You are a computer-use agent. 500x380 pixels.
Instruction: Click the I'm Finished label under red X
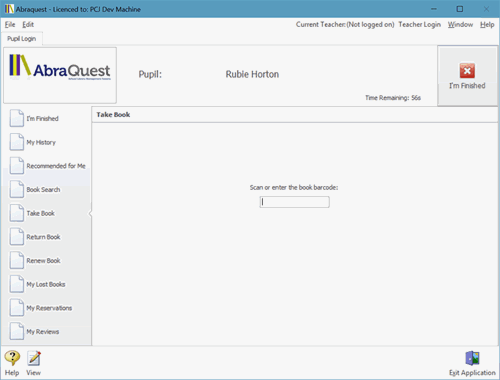click(467, 86)
